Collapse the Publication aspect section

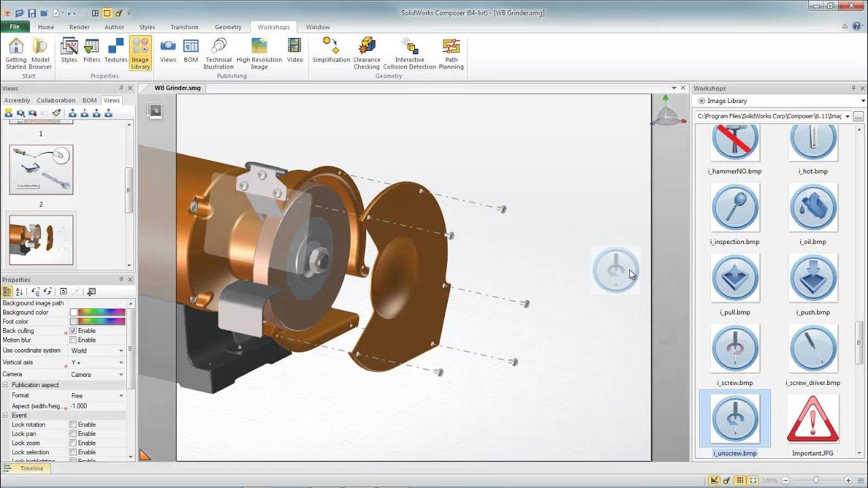point(5,385)
